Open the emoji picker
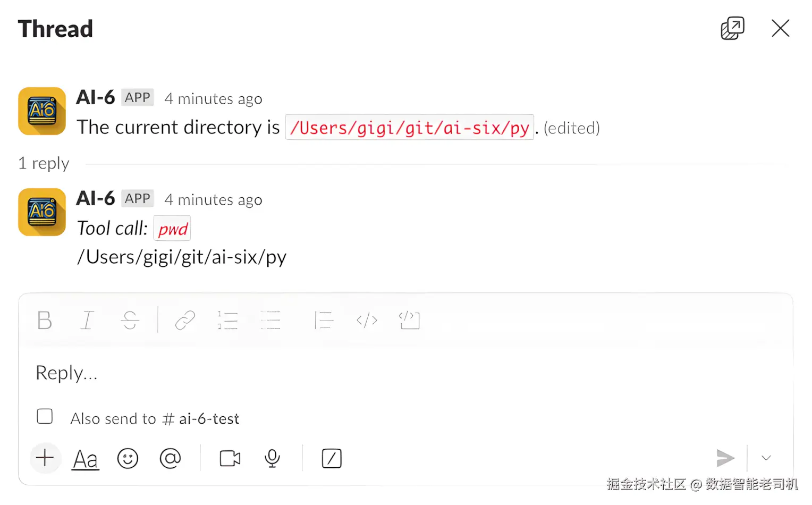The image size is (812, 505). click(128, 458)
